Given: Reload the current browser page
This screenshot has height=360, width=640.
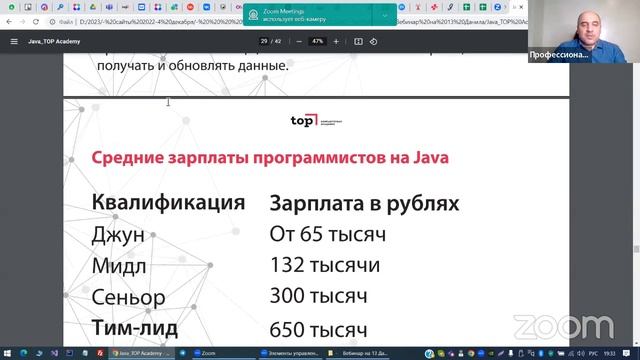Looking at the screenshot, I should click(36, 22).
